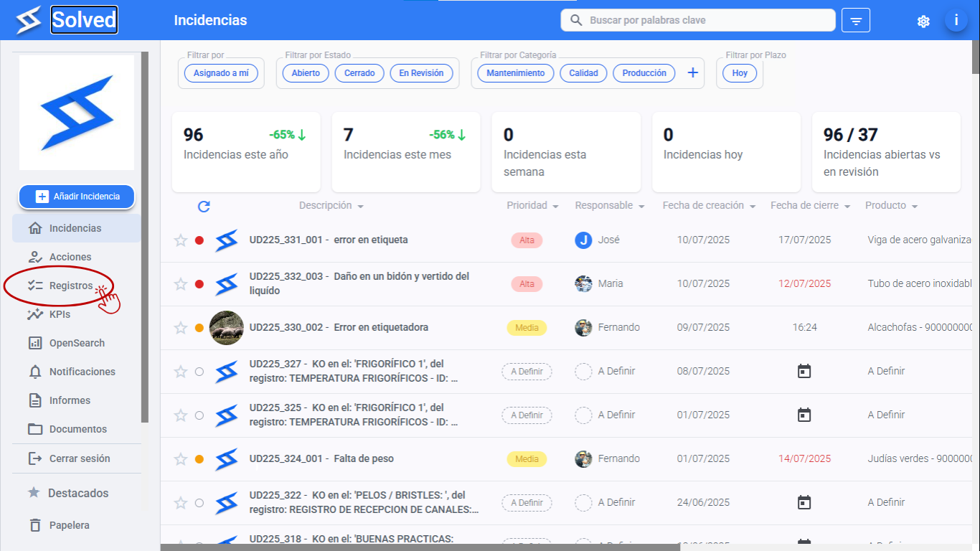The width and height of the screenshot is (980, 551).
Task: Toggle the 'Asignado a mí' filter chip
Action: [x=221, y=73]
